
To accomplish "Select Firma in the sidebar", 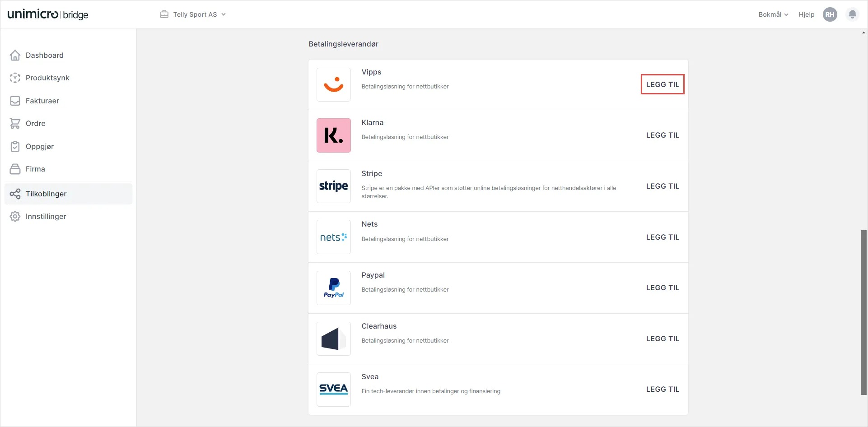I will coord(68,169).
